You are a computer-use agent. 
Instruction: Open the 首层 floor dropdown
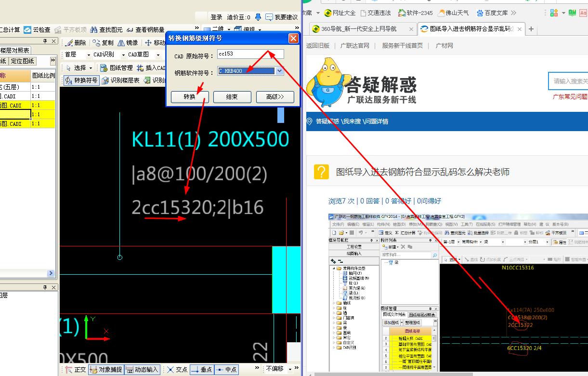(89, 55)
